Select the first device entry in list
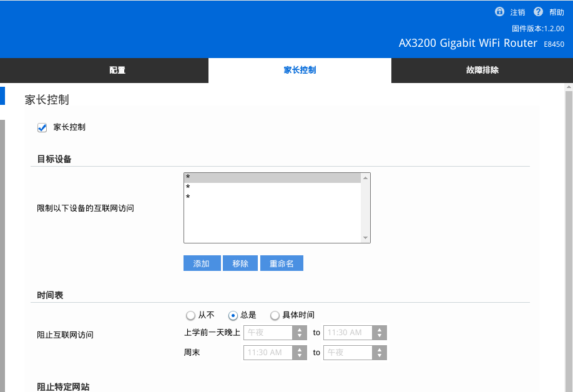Screen dimensions: 573x392 click(x=272, y=177)
